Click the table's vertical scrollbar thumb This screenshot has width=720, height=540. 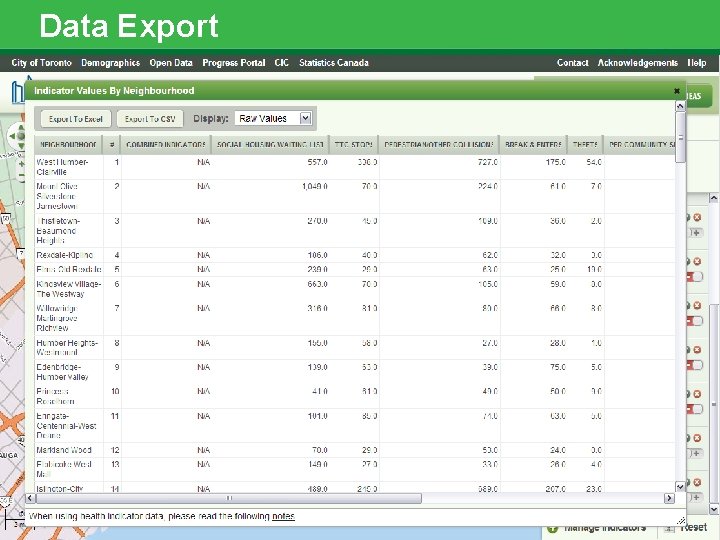pyautogui.click(x=681, y=137)
